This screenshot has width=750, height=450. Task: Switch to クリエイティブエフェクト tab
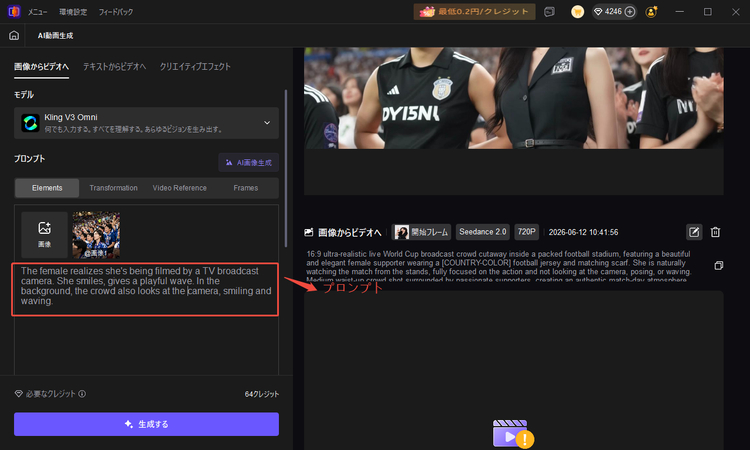[x=195, y=66]
